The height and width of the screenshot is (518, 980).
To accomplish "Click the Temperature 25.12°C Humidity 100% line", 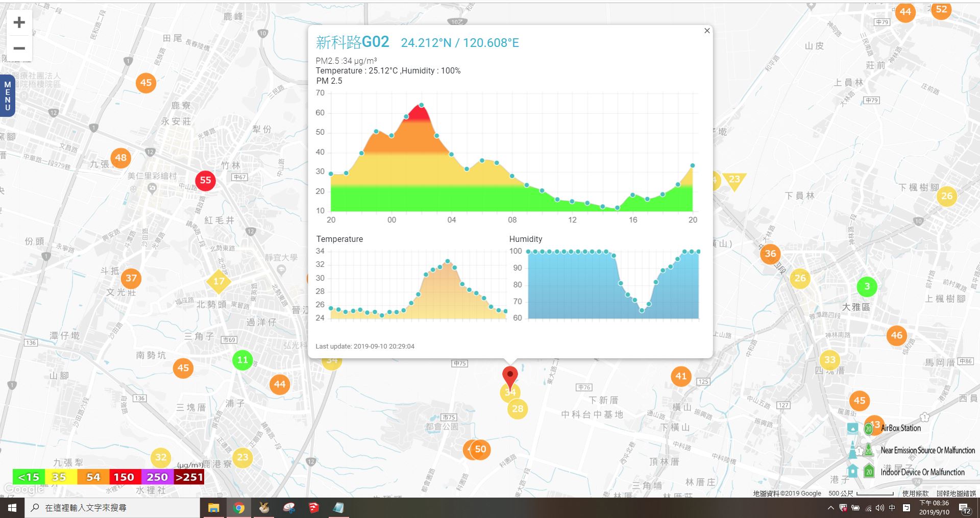I will pos(388,70).
